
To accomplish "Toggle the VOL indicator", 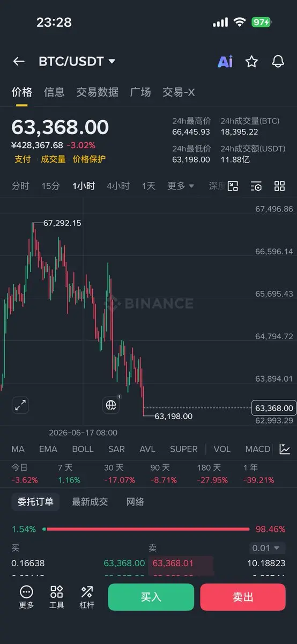I will 222,449.
